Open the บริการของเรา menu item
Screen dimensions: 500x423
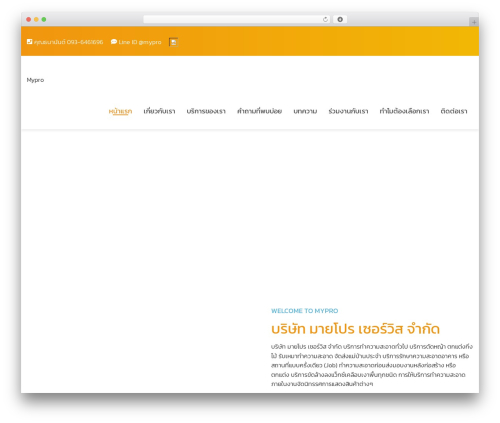206,111
